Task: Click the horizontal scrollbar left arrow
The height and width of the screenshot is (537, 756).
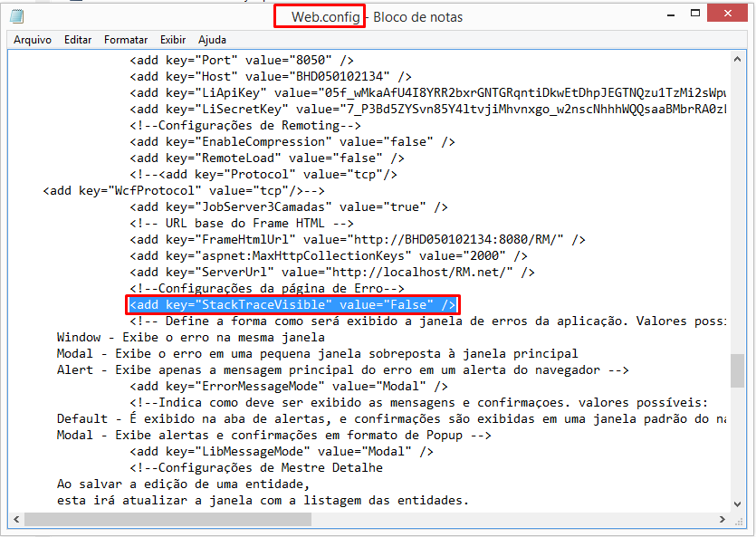Action: 16,519
